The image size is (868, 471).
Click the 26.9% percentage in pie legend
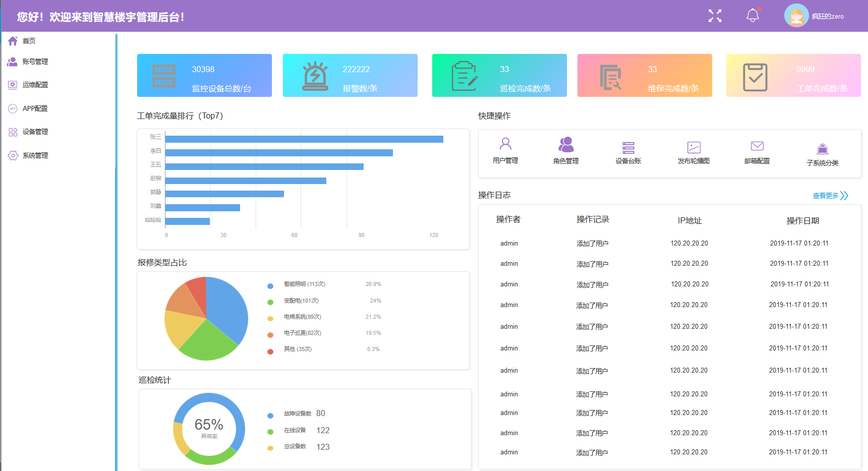tap(373, 284)
